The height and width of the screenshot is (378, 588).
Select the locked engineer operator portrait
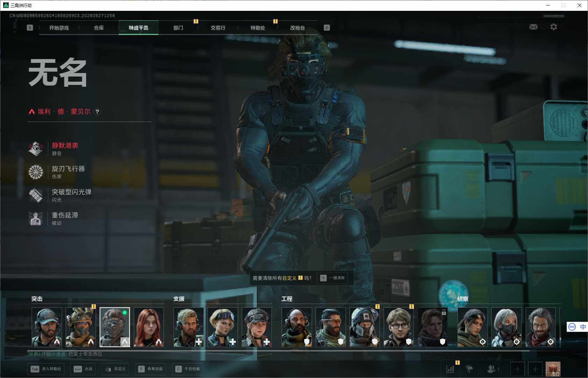[x=432, y=327]
